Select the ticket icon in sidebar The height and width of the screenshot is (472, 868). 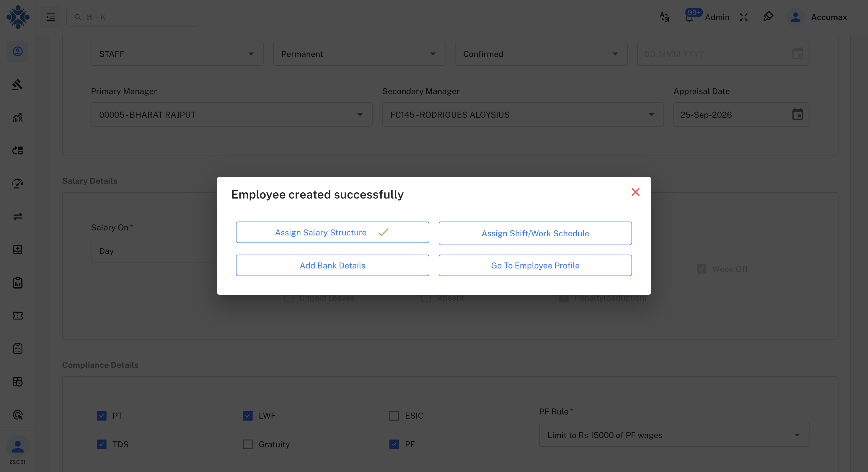17,315
